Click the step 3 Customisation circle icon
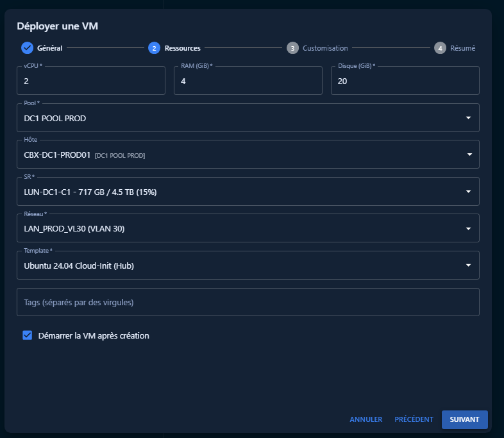The width and height of the screenshot is (504, 438). coord(292,48)
